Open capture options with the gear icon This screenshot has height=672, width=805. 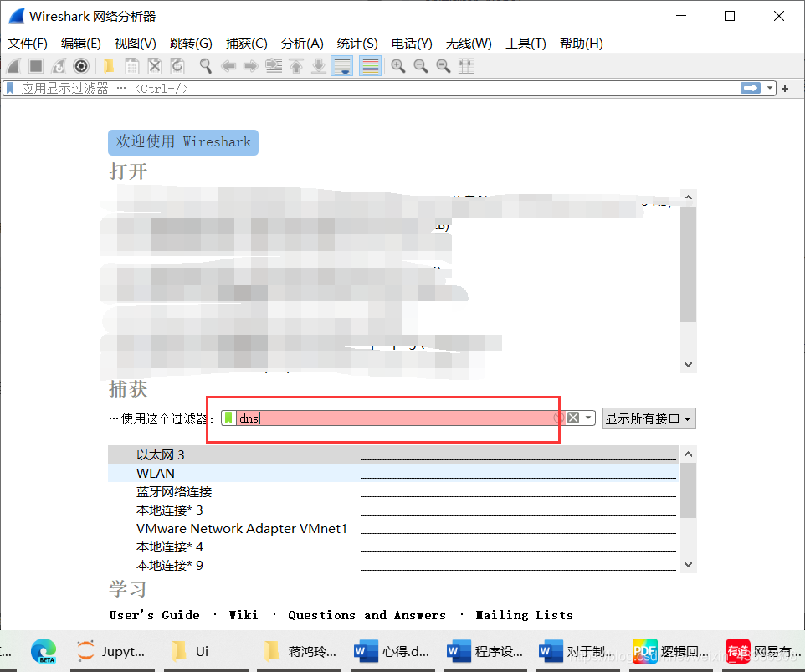click(x=80, y=66)
